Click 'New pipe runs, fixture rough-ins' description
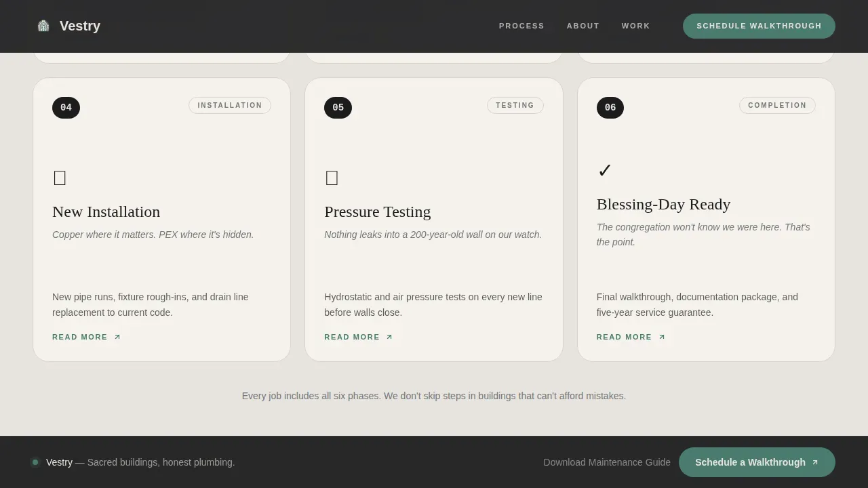Screen dimensions: 868x488 151,305
